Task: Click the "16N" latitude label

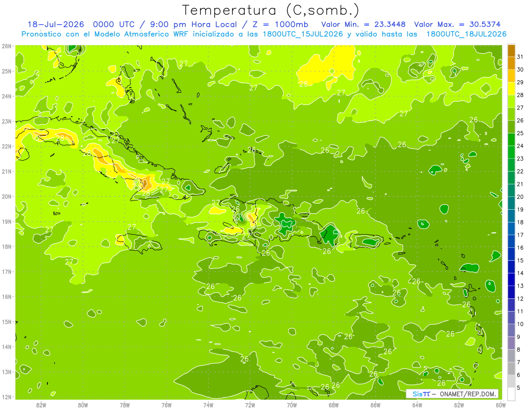Action: pos(7,297)
